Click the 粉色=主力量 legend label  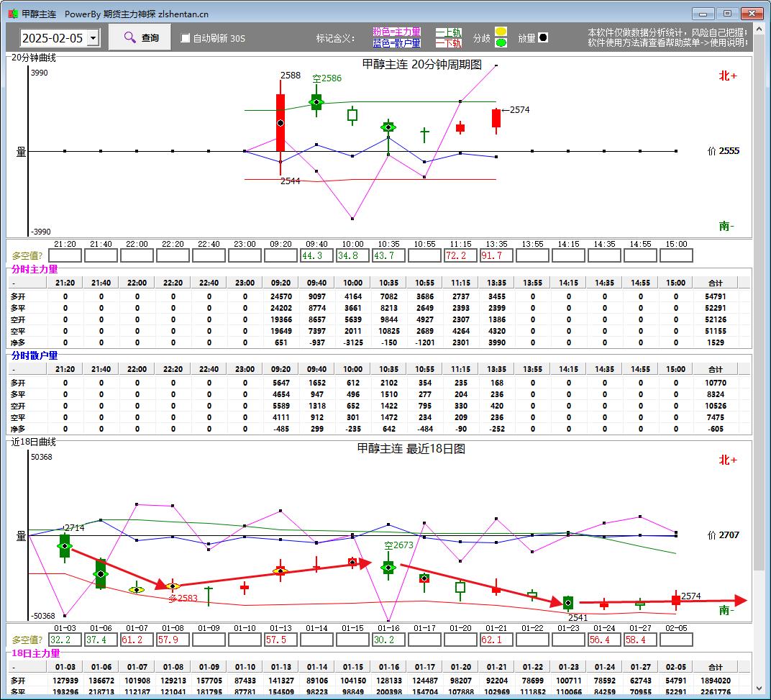[x=396, y=32]
